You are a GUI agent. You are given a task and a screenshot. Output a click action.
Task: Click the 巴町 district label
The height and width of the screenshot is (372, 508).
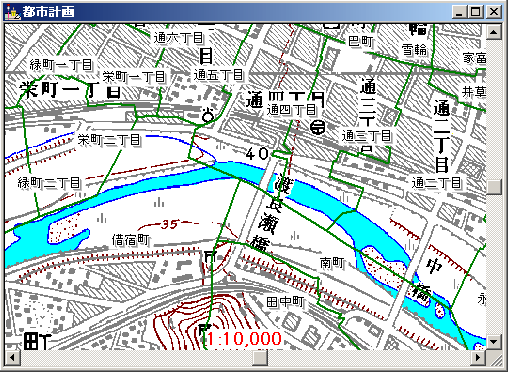coord(361,41)
